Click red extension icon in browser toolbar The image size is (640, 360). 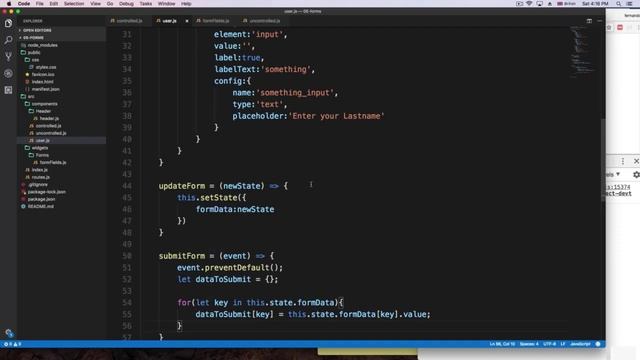(620, 27)
